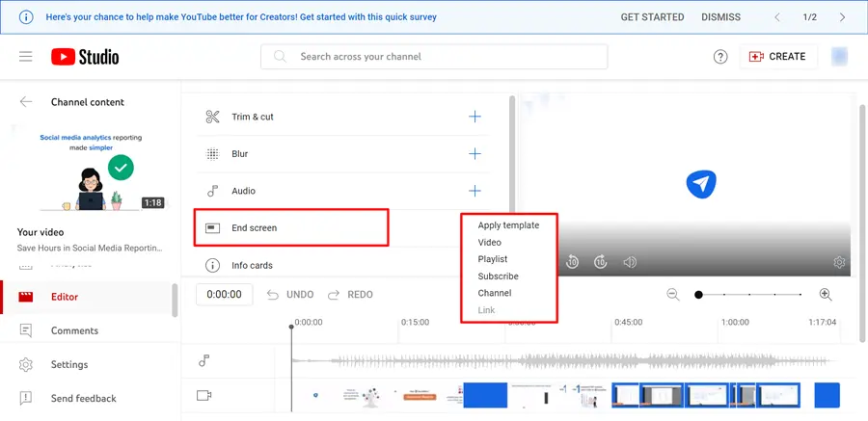868x421 pixels.
Task: Open Comments in the sidebar
Action: point(74,330)
